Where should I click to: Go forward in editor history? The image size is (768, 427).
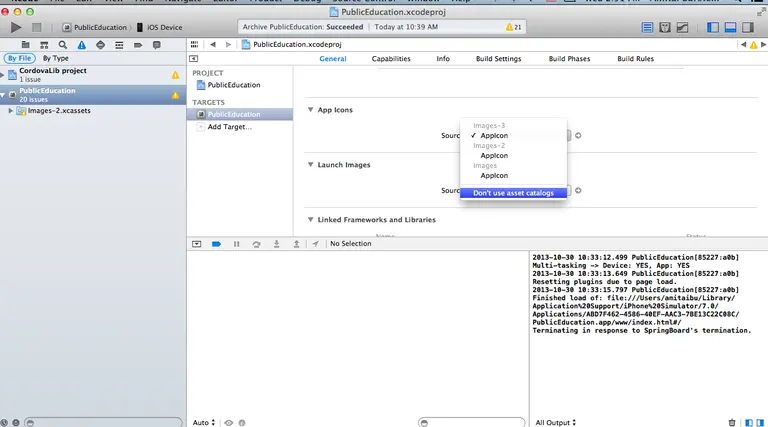click(x=228, y=45)
